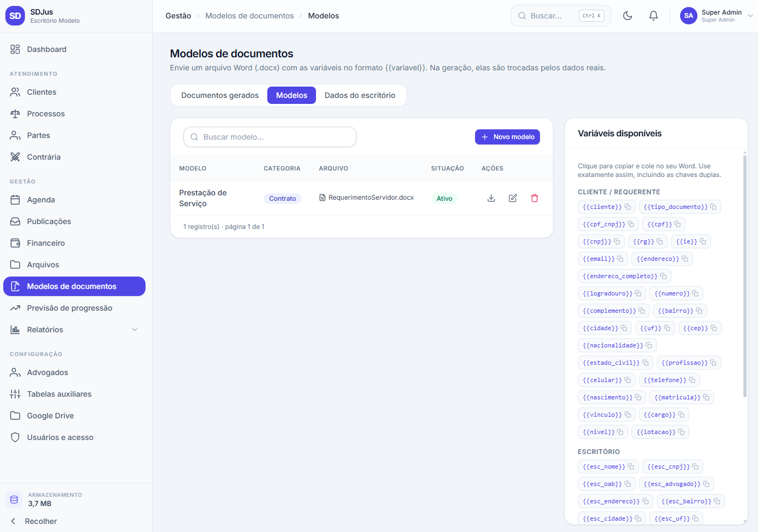Image resolution: width=758 pixels, height=532 pixels.
Task: Edit the Prestação de Serviço model
Action: [x=513, y=198]
